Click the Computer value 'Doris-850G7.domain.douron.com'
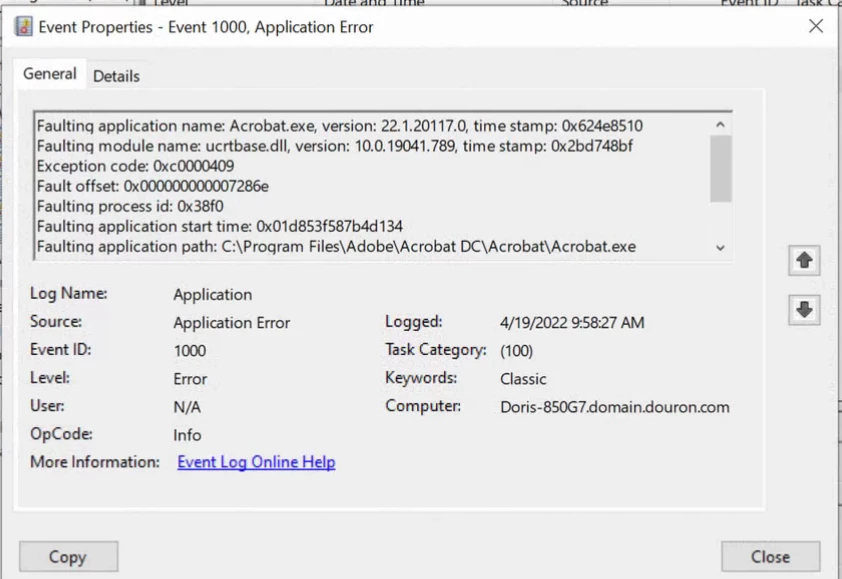Image resolution: width=842 pixels, height=579 pixels. 615,407
